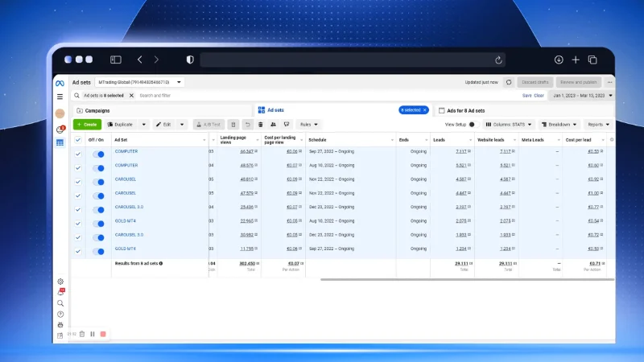Switch to Ads for 8 Ad sets tab
The image size is (644, 362).
click(465, 110)
